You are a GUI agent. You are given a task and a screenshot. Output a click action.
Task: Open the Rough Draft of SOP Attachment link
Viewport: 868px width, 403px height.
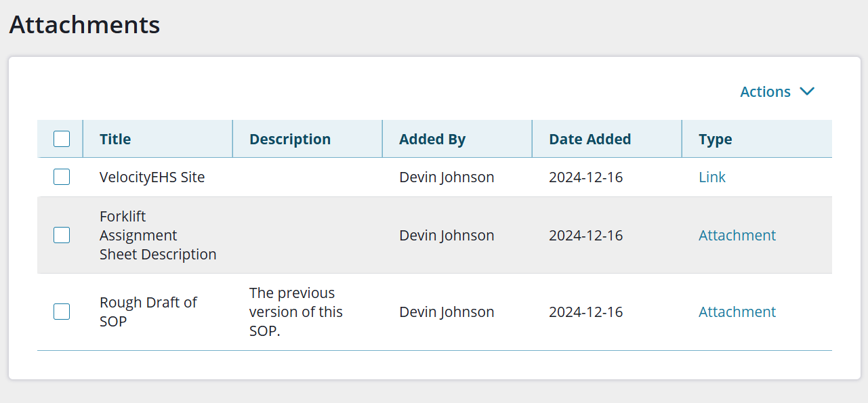737,312
